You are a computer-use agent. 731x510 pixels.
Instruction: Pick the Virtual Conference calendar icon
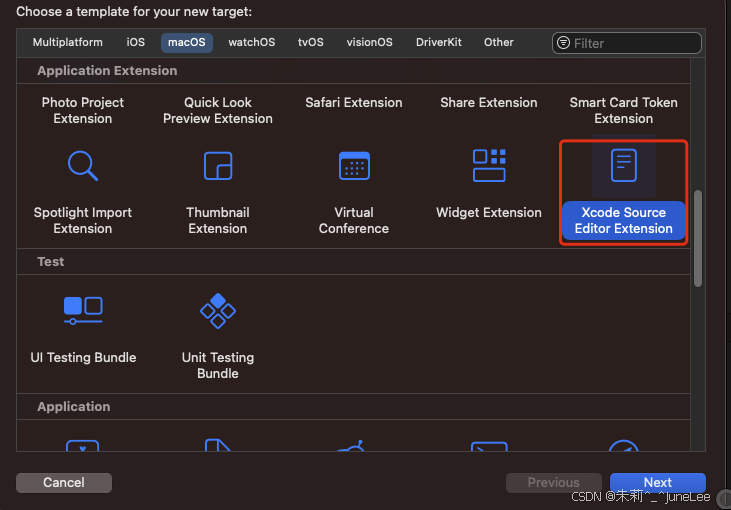[x=354, y=165]
